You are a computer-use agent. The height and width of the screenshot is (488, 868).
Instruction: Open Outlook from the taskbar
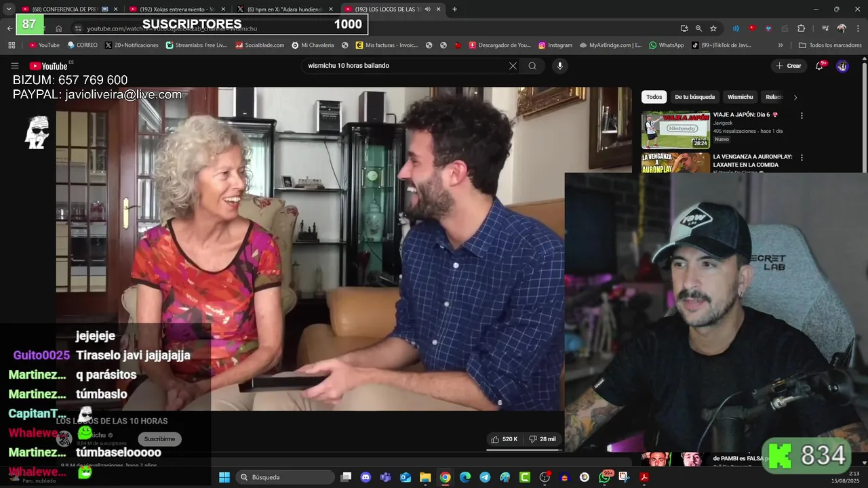pyautogui.click(x=406, y=477)
